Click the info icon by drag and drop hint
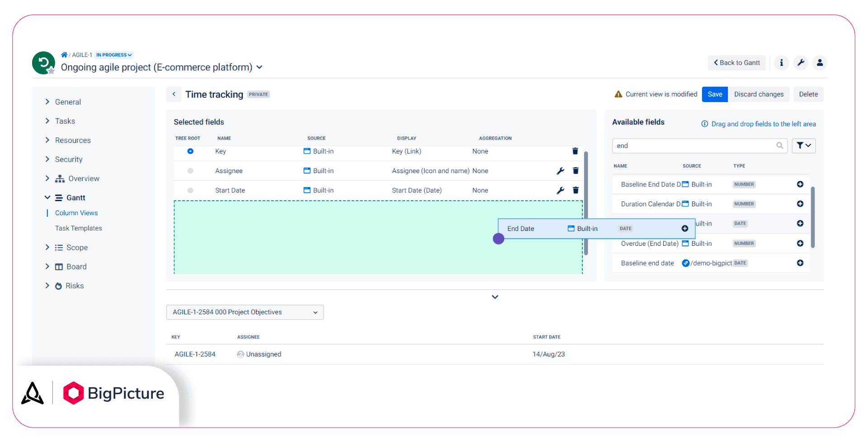Viewport: 868px width, 442px height. [704, 124]
